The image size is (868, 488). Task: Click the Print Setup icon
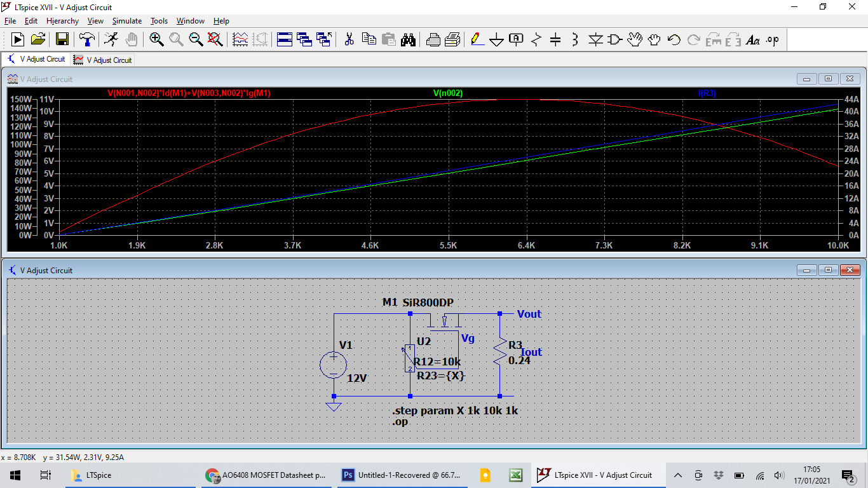point(433,39)
